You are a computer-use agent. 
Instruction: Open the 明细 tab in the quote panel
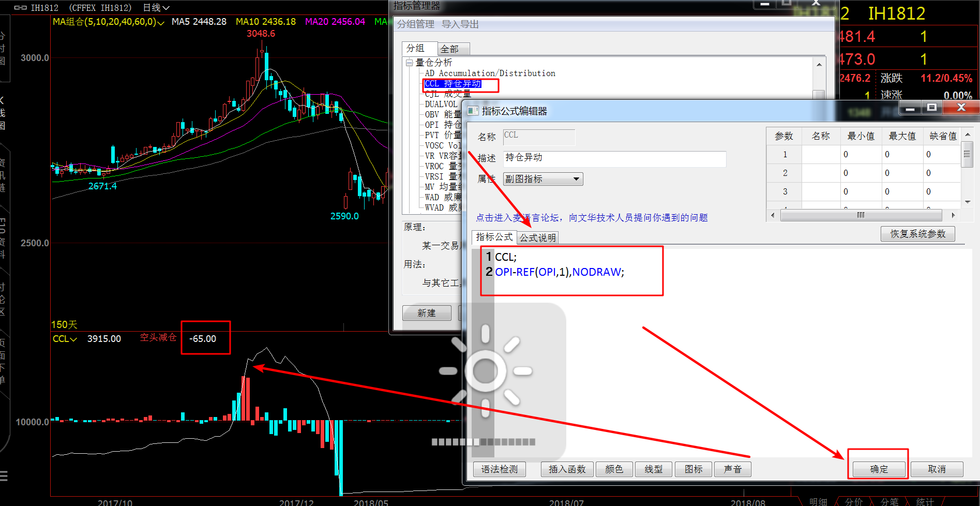tap(818, 501)
